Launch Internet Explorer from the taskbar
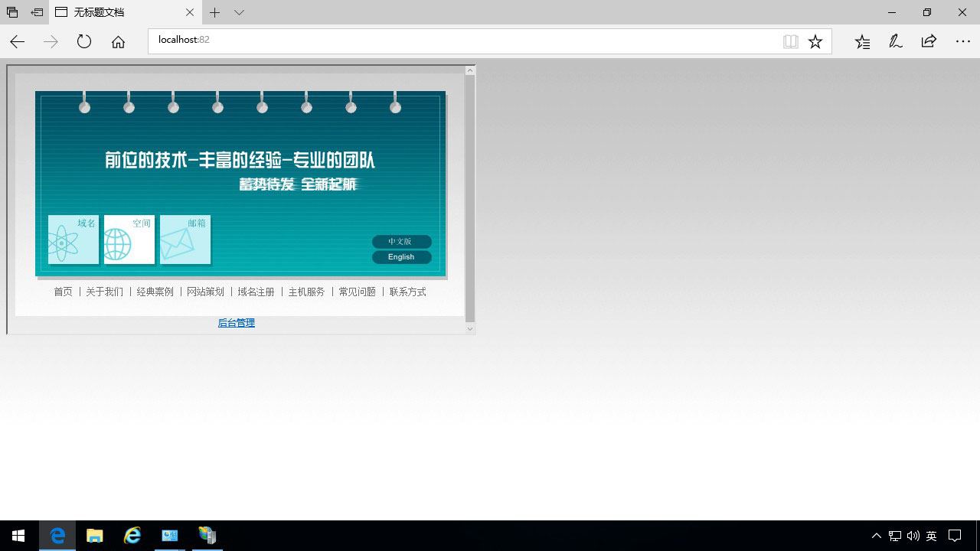The height and width of the screenshot is (551, 980). [x=132, y=536]
